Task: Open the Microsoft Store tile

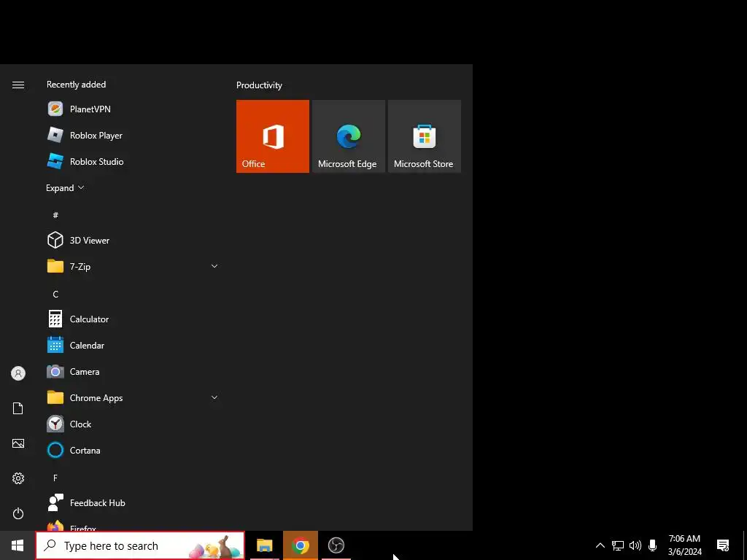Action: [x=425, y=136]
